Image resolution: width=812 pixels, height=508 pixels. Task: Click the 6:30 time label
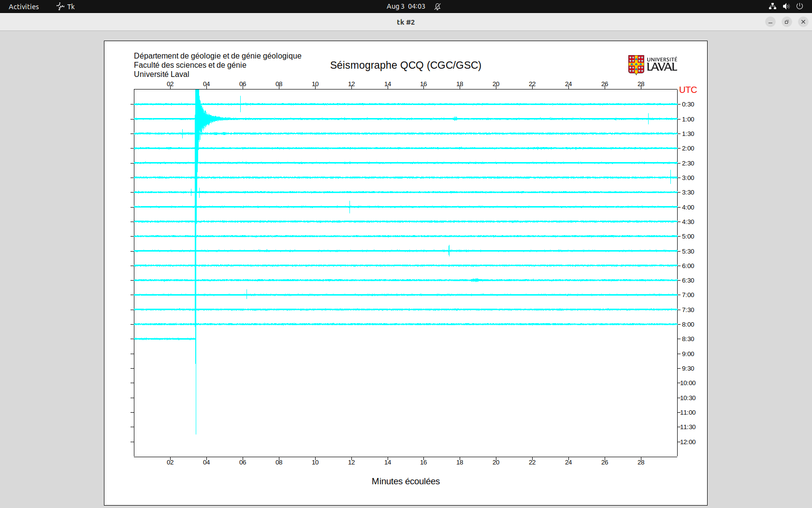[688, 281]
